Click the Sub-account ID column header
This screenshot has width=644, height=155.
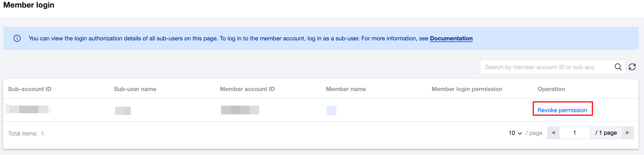(30, 89)
